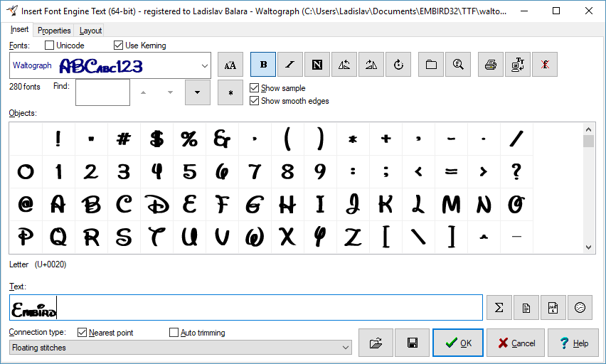Click the Sigma symbol button
Image resolution: width=606 pixels, height=364 pixels.
click(x=499, y=308)
